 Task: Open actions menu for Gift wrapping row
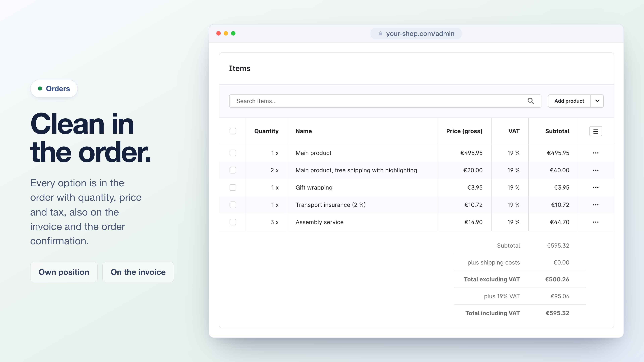[596, 187]
